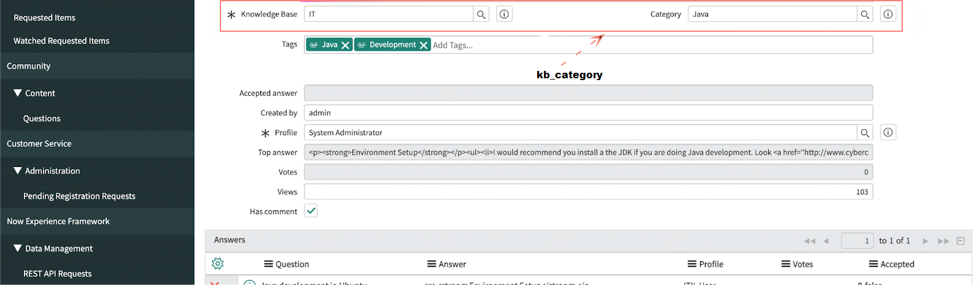Open Answer column header menu
This screenshot has height=285, width=980.
point(432,264)
